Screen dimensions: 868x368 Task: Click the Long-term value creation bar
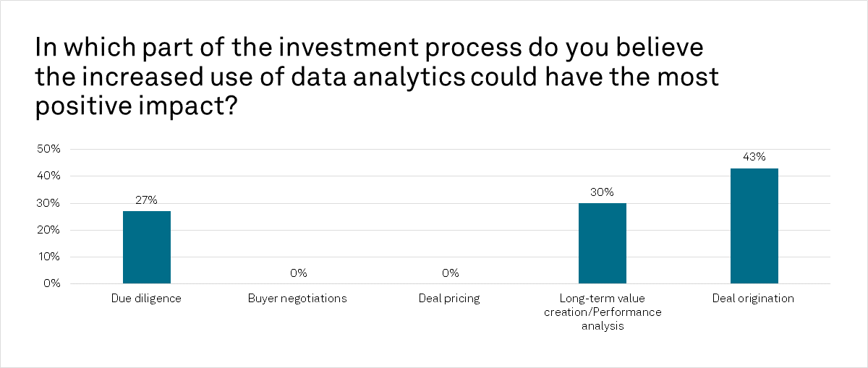603,243
